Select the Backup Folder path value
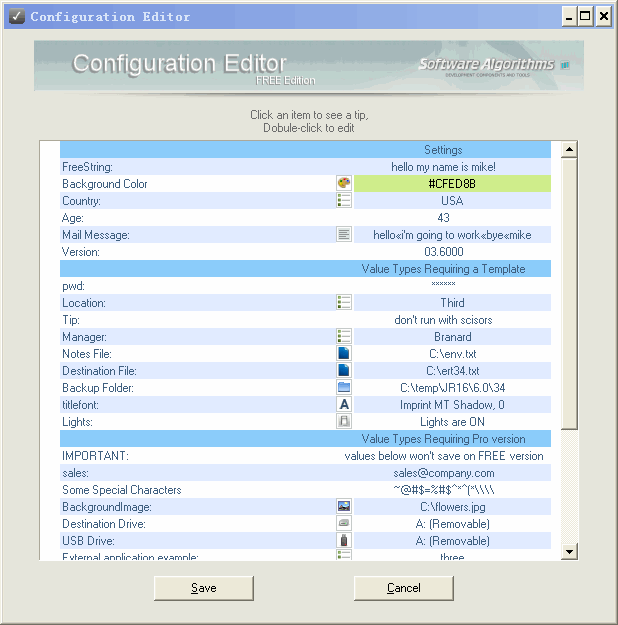618x625 pixels. click(453, 387)
